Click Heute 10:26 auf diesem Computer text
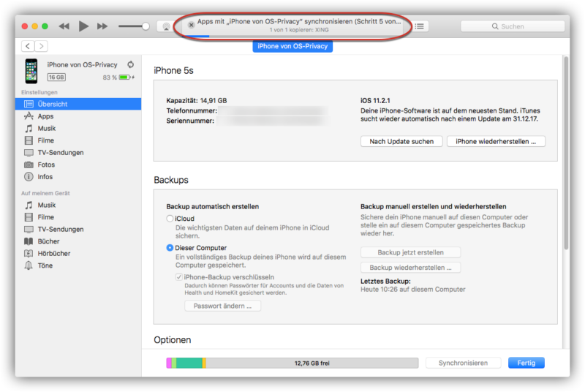Image resolution: width=585 pixels, height=392 pixels. (x=412, y=290)
